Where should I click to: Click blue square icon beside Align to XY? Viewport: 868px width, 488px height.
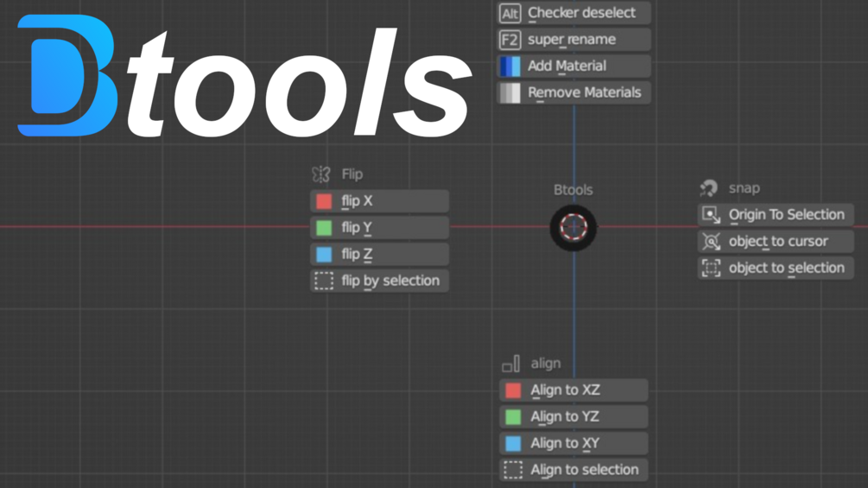point(513,443)
